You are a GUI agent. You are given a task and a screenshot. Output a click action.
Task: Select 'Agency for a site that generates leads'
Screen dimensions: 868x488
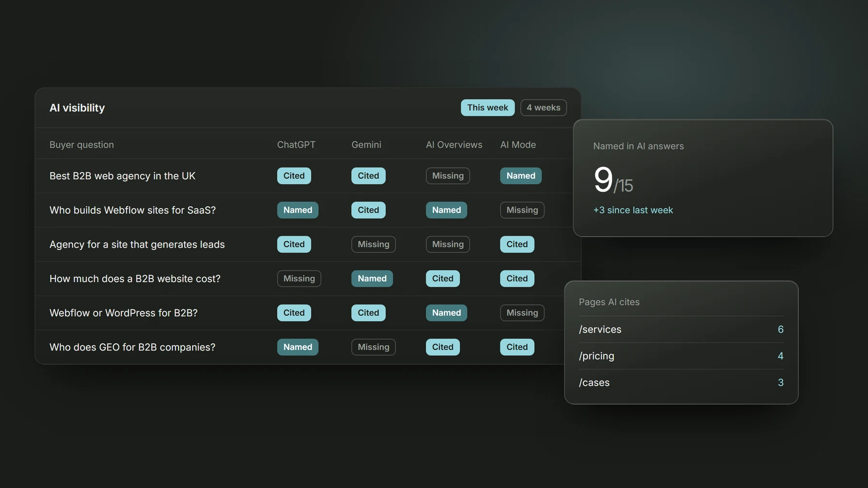137,244
